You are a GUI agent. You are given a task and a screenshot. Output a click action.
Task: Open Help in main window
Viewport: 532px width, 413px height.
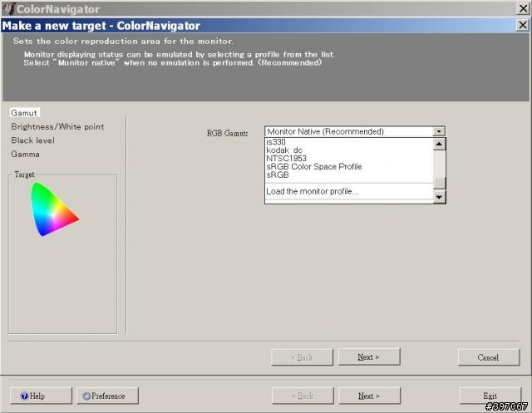click(x=41, y=396)
